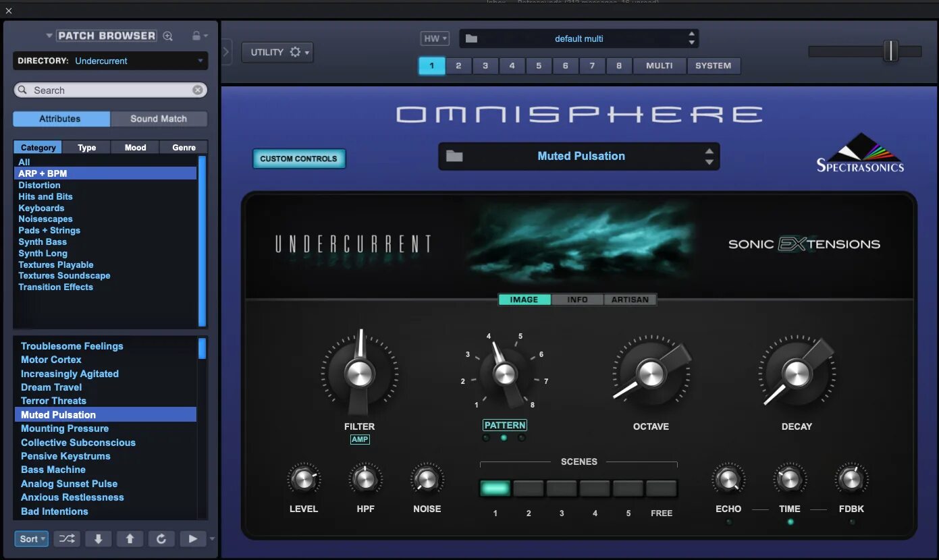Viewport: 939px width, 560px height.
Task: Select part 2 button
Action: click(x=458, y=65)
